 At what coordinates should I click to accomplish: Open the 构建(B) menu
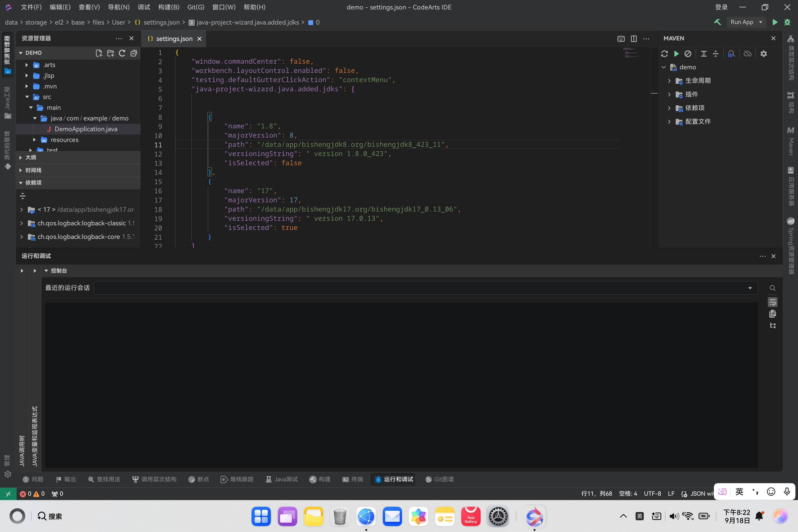point(169,7)
